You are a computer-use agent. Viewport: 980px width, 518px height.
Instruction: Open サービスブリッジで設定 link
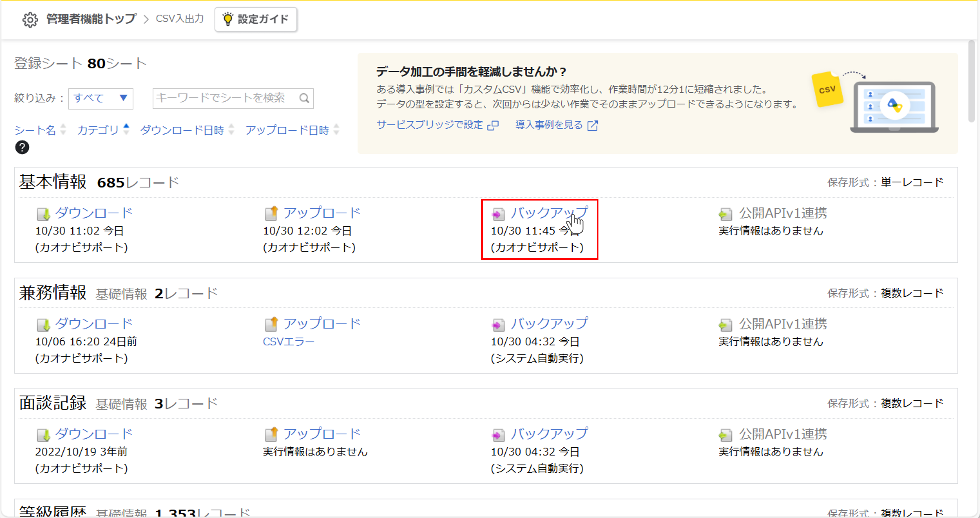tap(429, 125)
